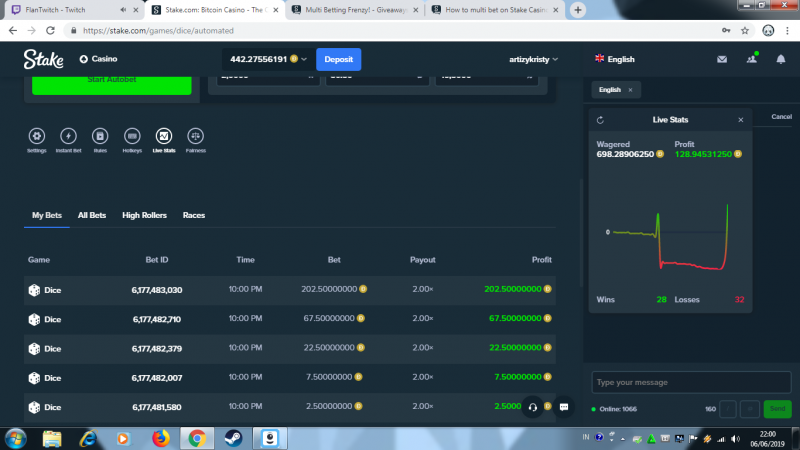Expand artizykristy account menu

tap(533, 59)
